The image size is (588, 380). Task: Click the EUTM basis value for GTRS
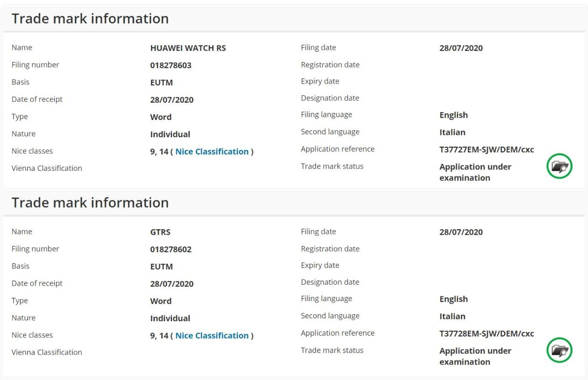click(161, 267)
